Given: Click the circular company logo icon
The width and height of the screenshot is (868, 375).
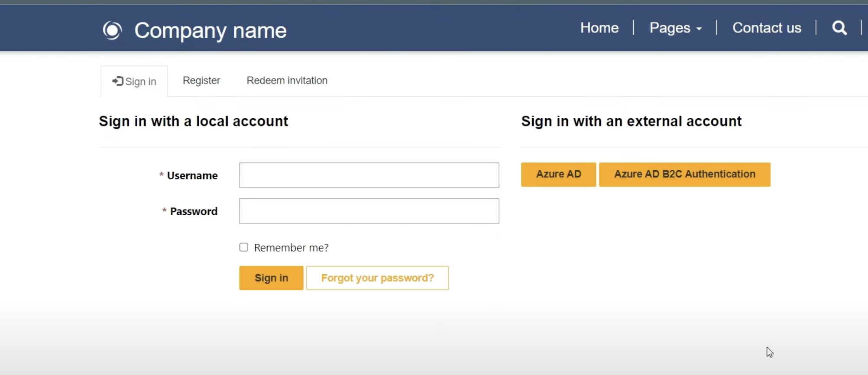Looking at the screenshot, I should pyautogui.click(x=112, y=30).
